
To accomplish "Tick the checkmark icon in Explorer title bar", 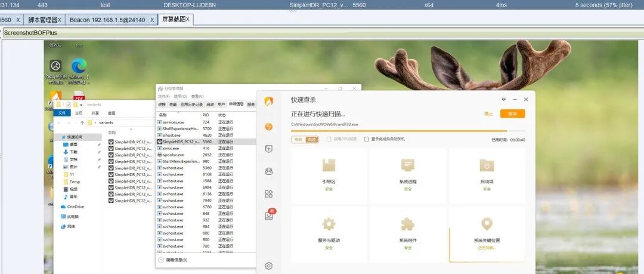I will click(x=69, y=104).
